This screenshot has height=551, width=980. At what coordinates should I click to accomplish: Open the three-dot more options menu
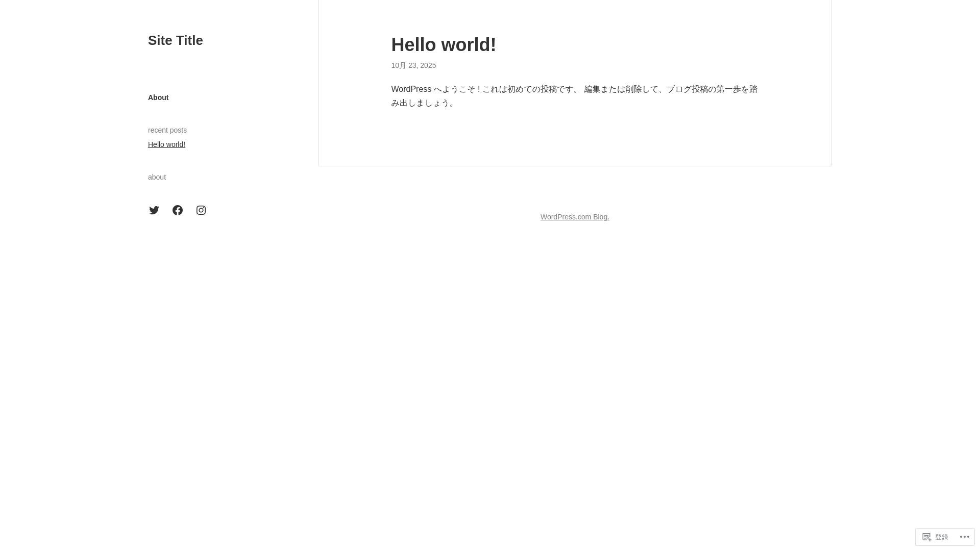964,537
